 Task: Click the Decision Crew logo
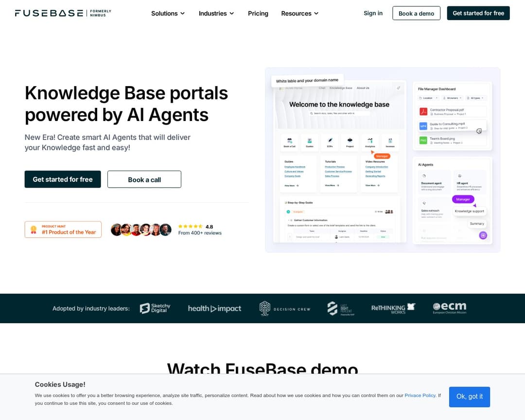click(285, 309)
